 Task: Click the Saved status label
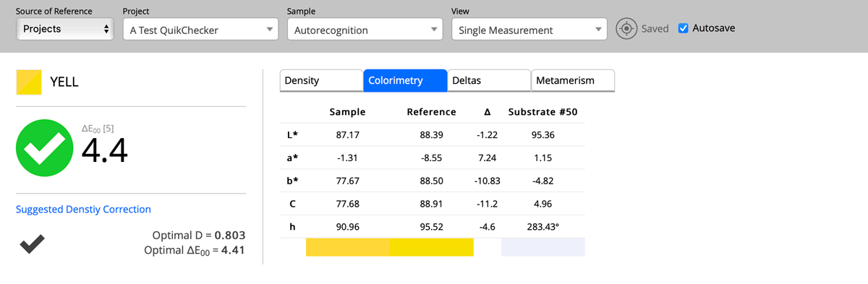pos(655,30)
